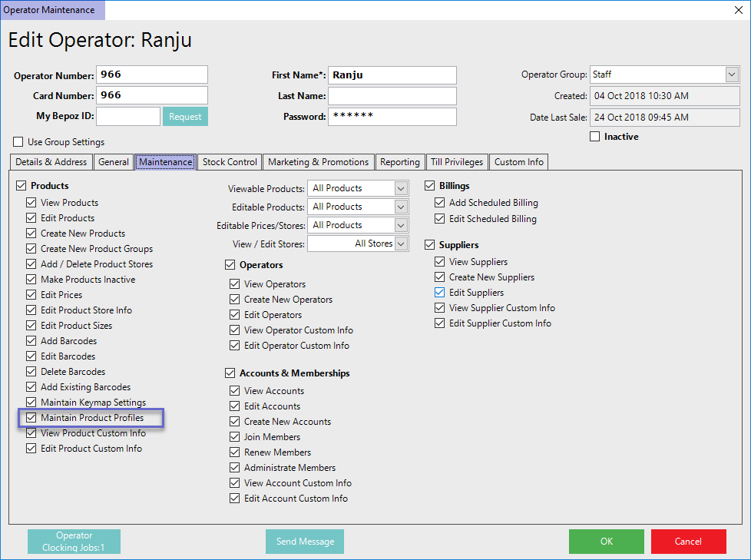The height and width of the screenshot is (560, 751).
Task: Enable Use Group Settings checkbox
Action: click(18, 142)
